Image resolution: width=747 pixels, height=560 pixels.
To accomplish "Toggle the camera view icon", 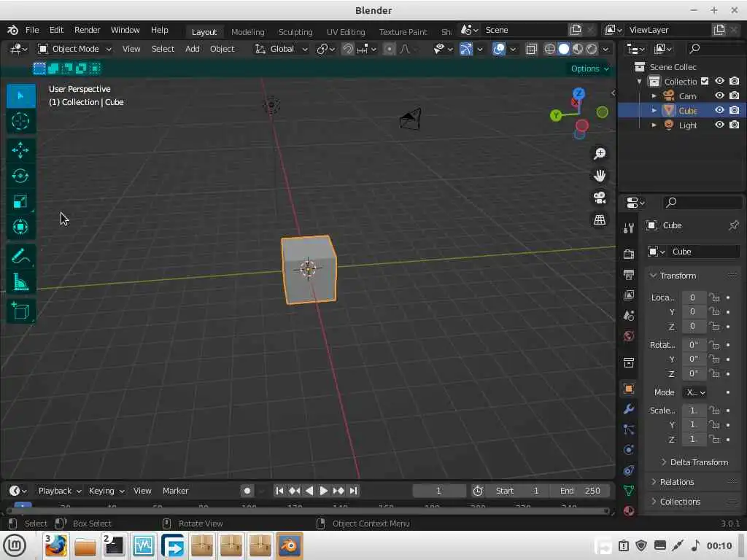I will (x=600, y=198).
